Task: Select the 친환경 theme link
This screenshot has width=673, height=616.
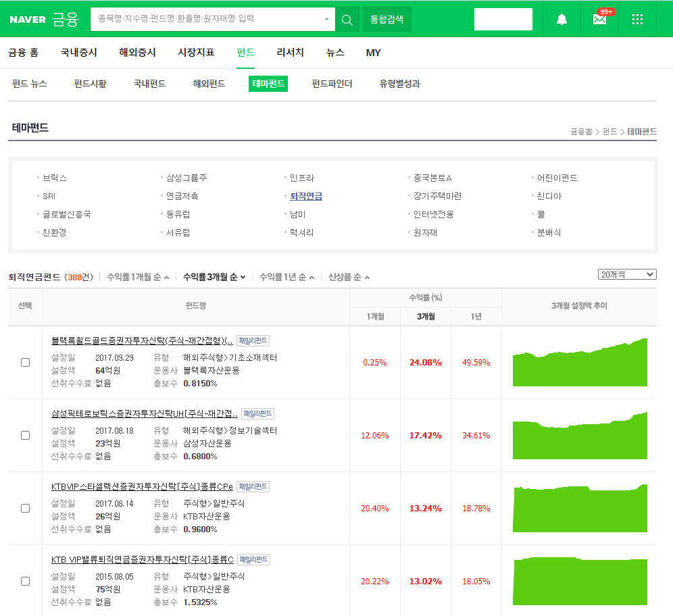Action: (55, 232)
